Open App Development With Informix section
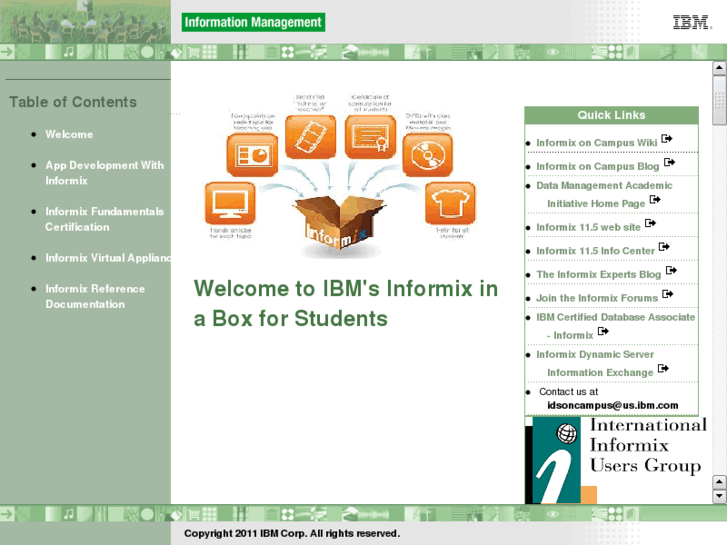 coord(104,173)
